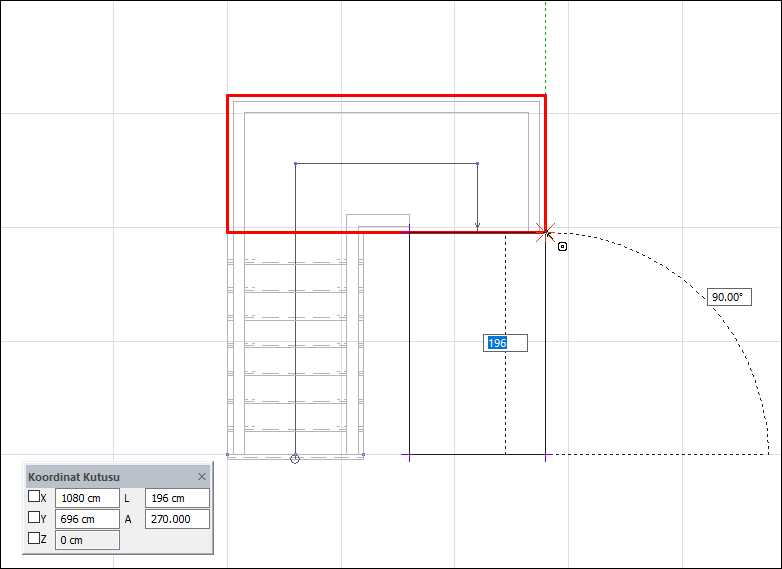
Task: Toggle the Z coordinate lock checkbox
Action: [34, 538]
